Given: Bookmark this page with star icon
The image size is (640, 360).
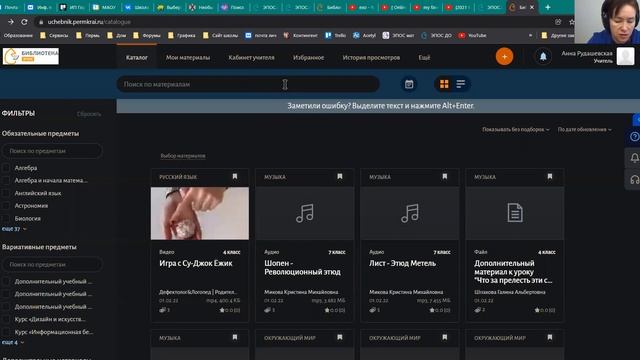Looking at the screenshot, I should (x=571, y=22).
